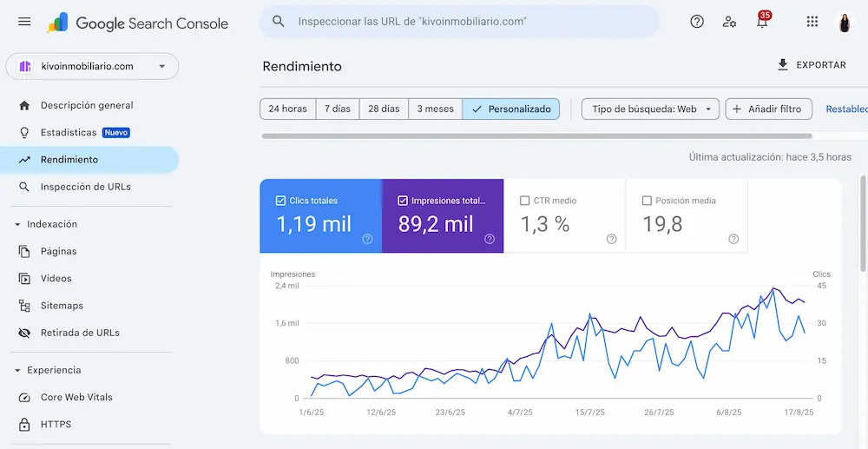Screen dimensions: 868x449
Task: Click the Añadir filtro button
Action: click(768, 109)
